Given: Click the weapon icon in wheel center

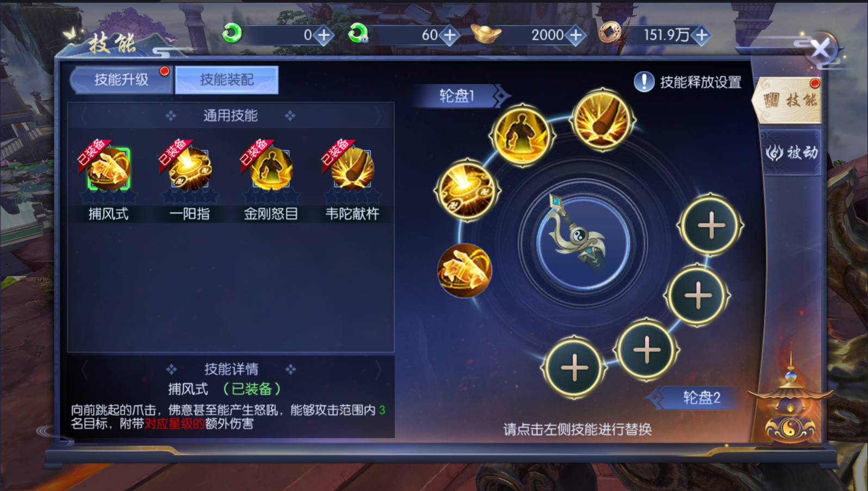Looking at the screenshot, I should tap(583, 242).
